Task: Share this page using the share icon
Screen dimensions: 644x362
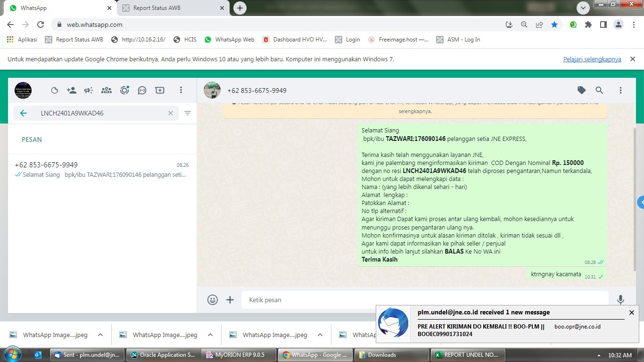Action: (539, 25)
